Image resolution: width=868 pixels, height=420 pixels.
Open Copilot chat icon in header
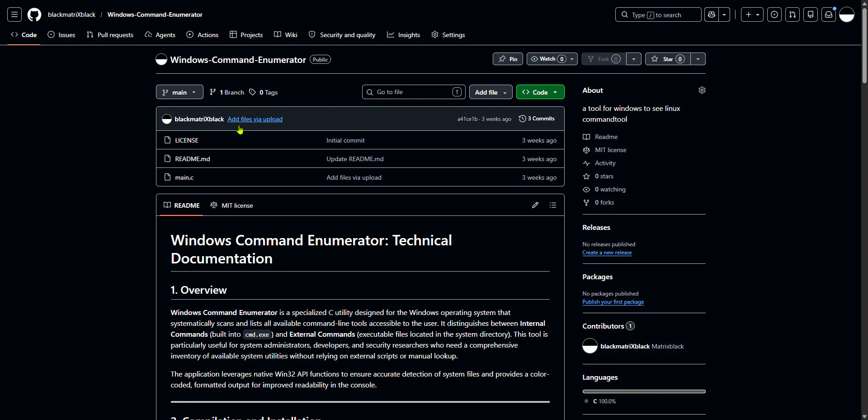(712, 14)
